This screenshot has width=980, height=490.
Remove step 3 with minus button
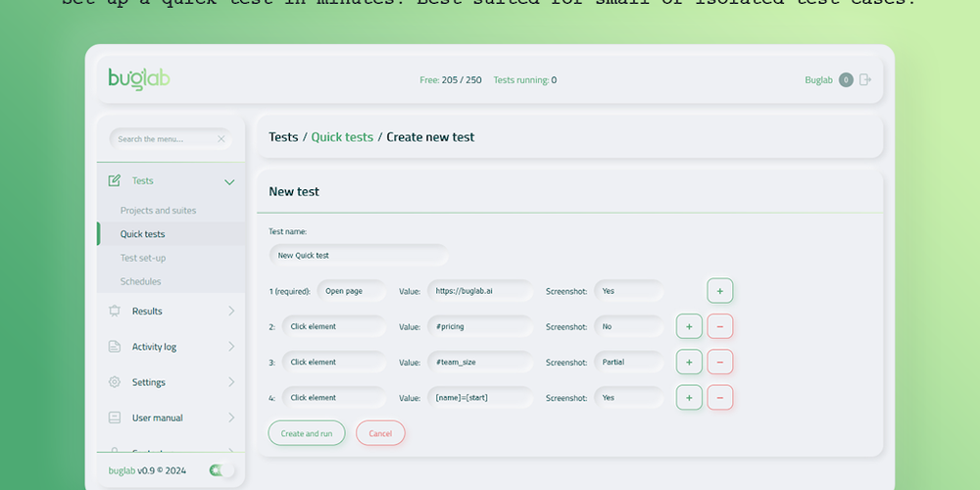tap(720, 362)
